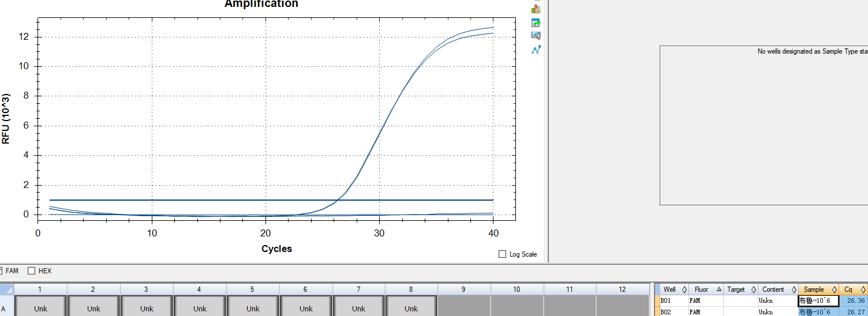Click the Cq value 26.36
Viewport: 868px width, 316px height.
click(853, 300)
